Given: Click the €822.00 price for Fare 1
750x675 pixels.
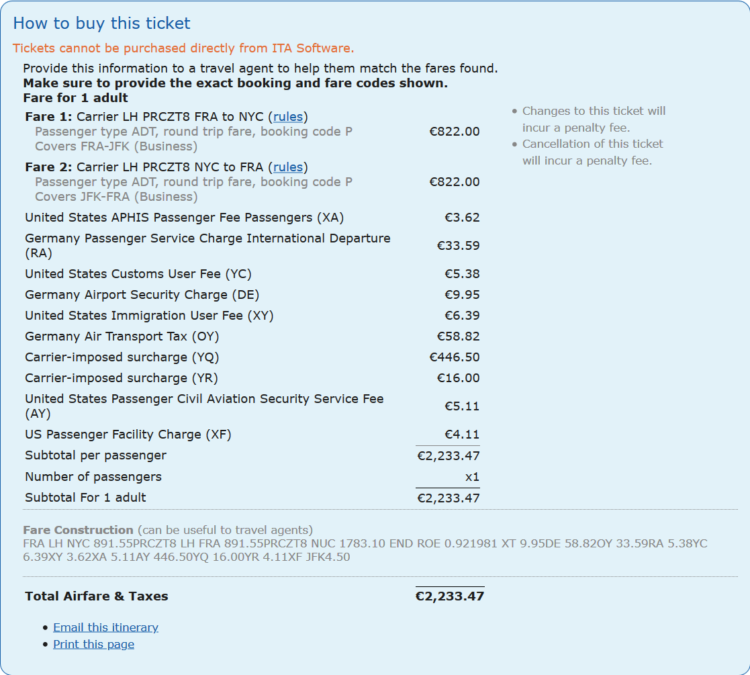Looking at the screenshot, I should coord(454,132).
